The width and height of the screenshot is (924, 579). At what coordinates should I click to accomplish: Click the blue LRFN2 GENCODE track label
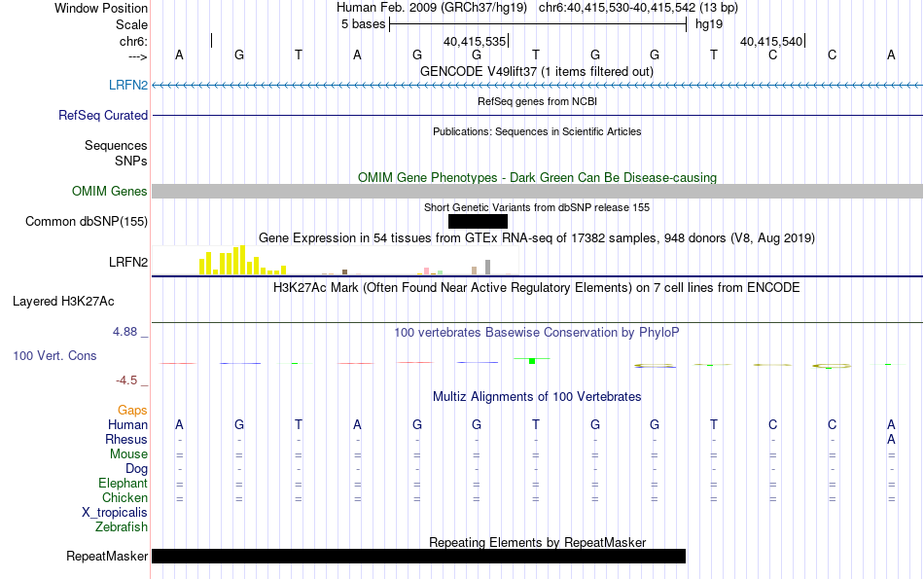127,85
